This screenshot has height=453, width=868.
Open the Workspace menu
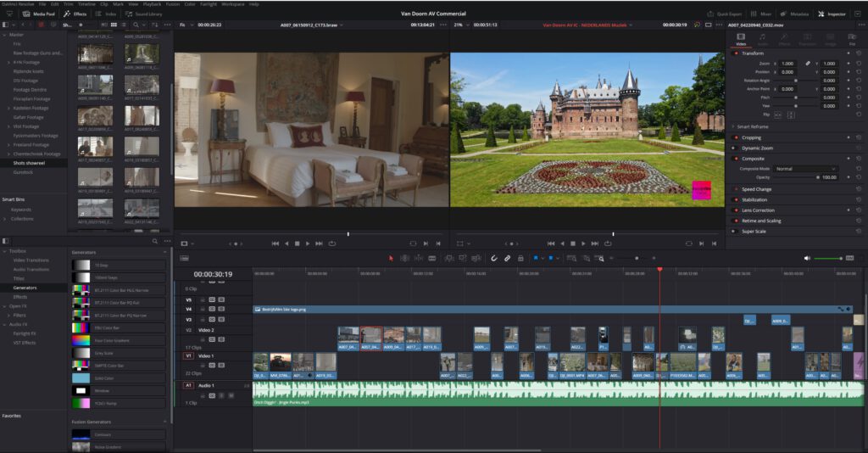233,4
